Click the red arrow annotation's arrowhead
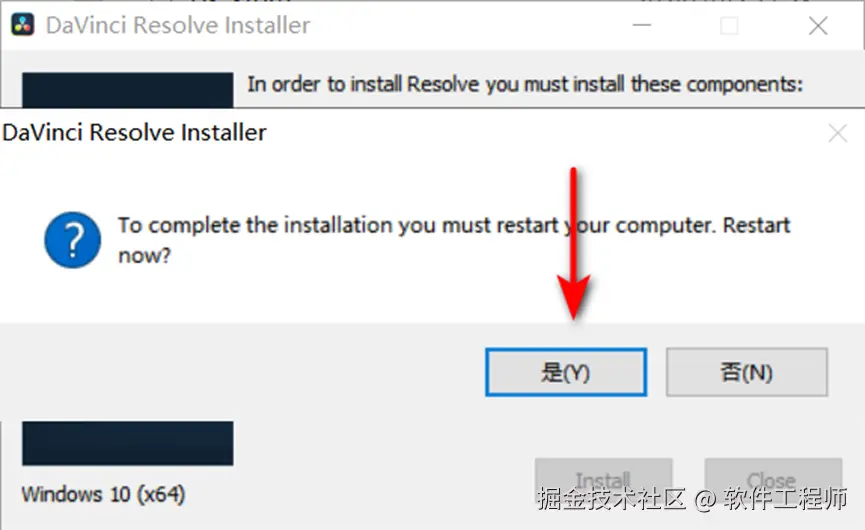Image resolution: width=865 pixels, height=530 pixels. click(x=574, y=298)
